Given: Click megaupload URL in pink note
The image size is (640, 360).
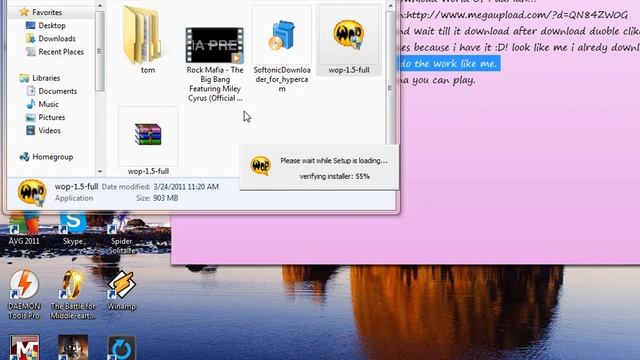Looking at the screenshot, I should 518,16.
